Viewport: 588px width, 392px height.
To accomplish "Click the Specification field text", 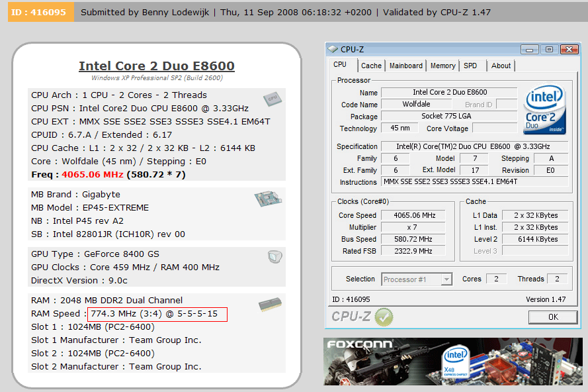I will click(475, 146).
